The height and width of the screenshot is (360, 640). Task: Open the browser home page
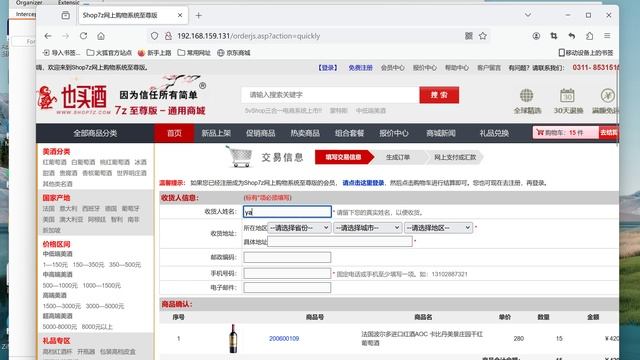(101, 36)
